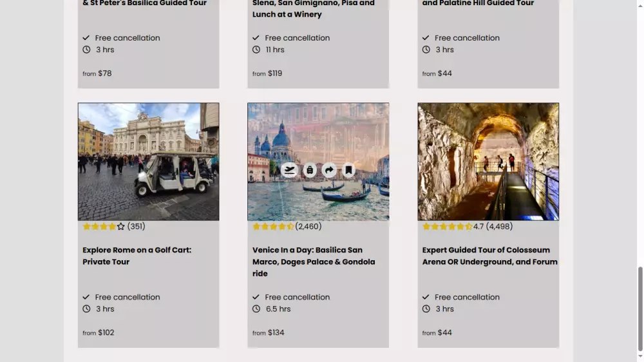Bookmark the Venice In a Day tour
This screenshot has width=644, height=362.
(x=348, y=170)
